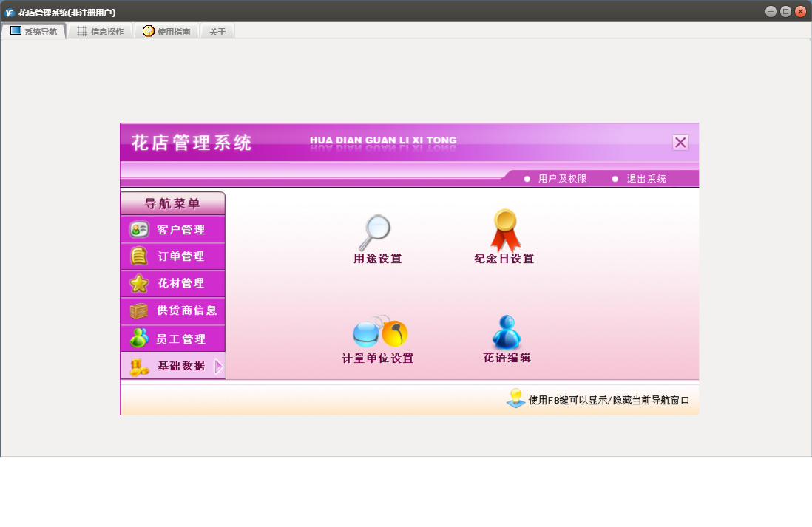Click the 花店管理系统 banner title
The width and height of the screenshot is (812, 527).
[x=191, y=143]
